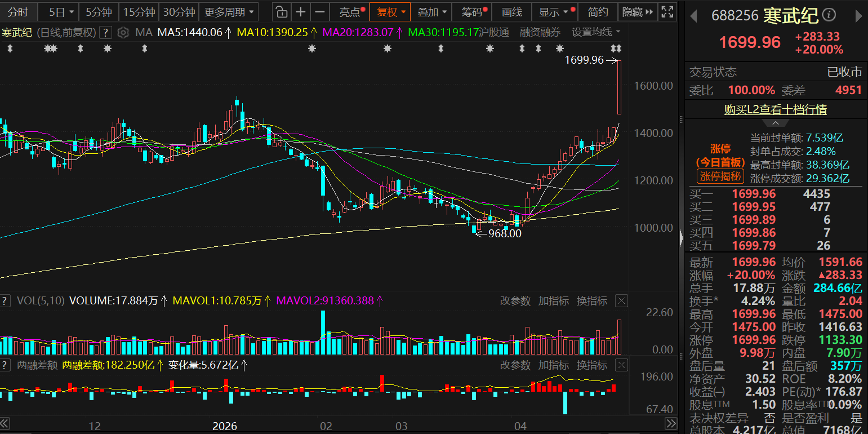Go to the next stock with the right arrow
The image size is (868, 434).
click(858, 16)
